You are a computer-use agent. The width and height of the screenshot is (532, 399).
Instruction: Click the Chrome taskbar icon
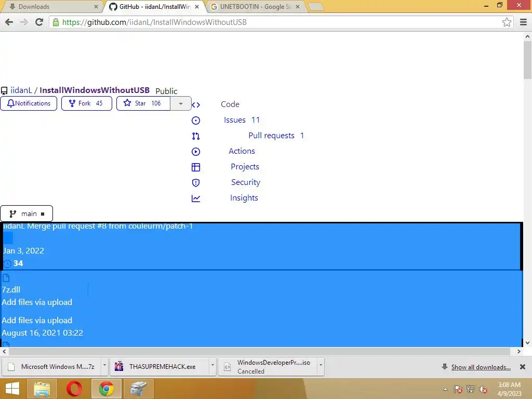[x=106, y=389]
